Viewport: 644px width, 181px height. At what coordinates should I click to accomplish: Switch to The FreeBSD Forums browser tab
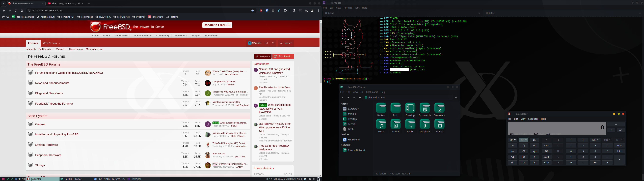pos(26,4)
